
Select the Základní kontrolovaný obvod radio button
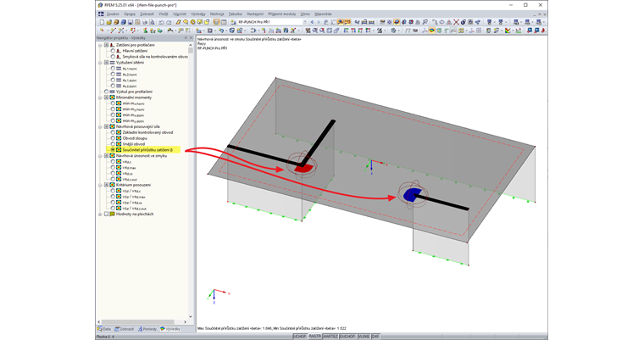coord(113,132)
